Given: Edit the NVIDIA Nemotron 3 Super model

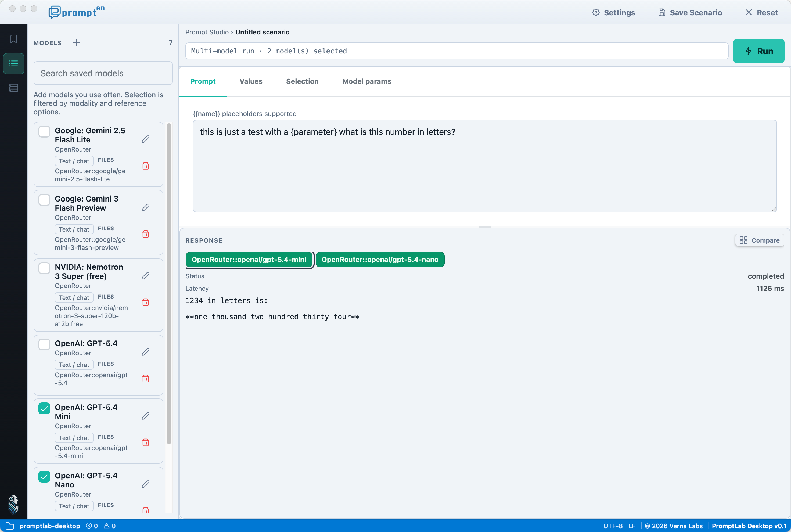Looking at the screenshot, I should [x=146, y=275].
